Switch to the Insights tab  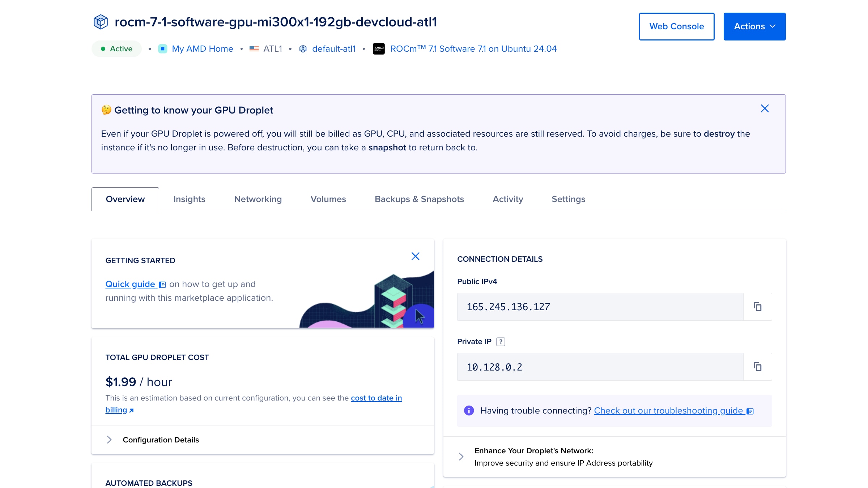tap(189, 199)
